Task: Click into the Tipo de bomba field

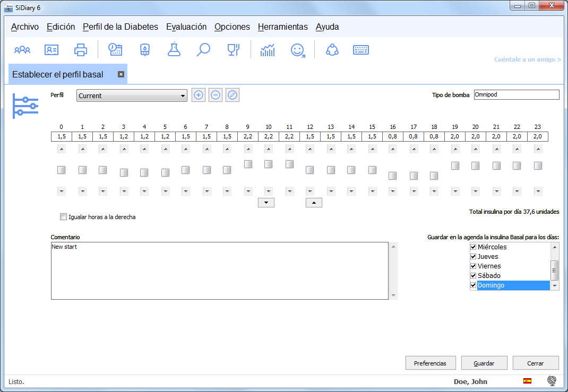Action: pos(516,95)
